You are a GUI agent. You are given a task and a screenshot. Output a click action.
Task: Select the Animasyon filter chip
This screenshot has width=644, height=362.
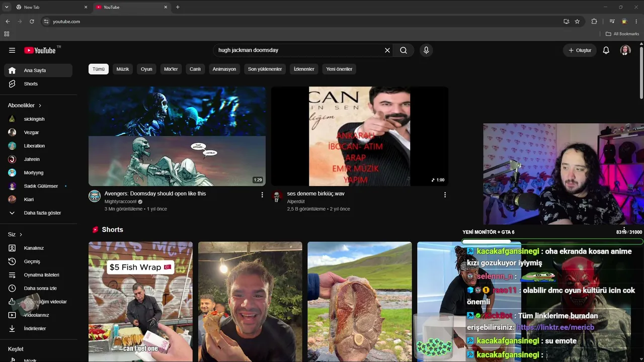[224, 69]
